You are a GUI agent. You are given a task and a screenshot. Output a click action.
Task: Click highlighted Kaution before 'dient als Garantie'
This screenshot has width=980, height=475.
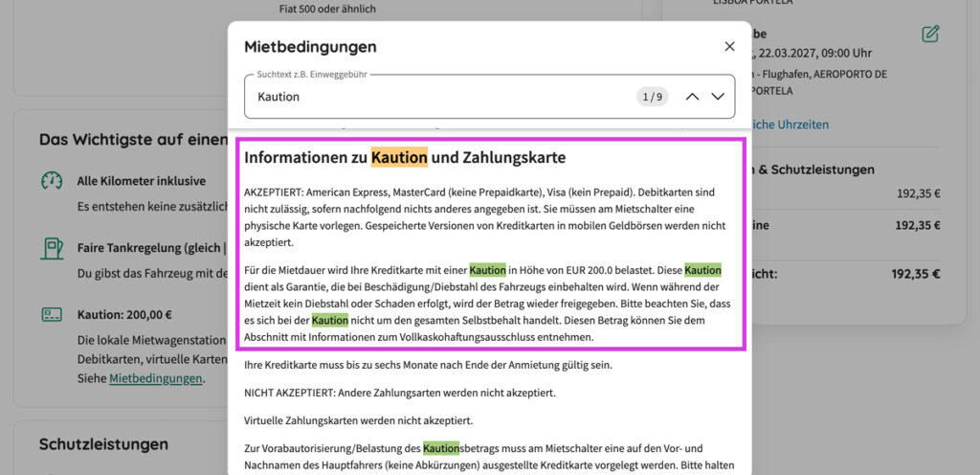click(702, 271)
